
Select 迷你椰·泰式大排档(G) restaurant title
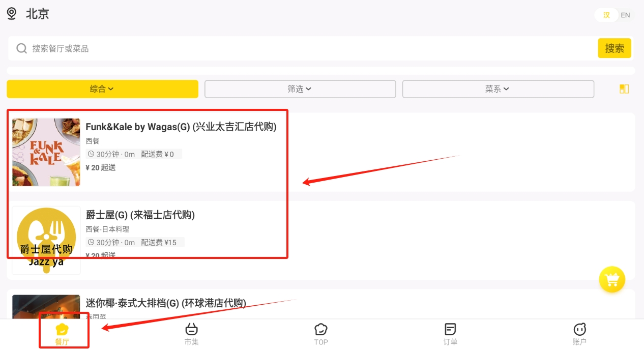coord(166,303)
